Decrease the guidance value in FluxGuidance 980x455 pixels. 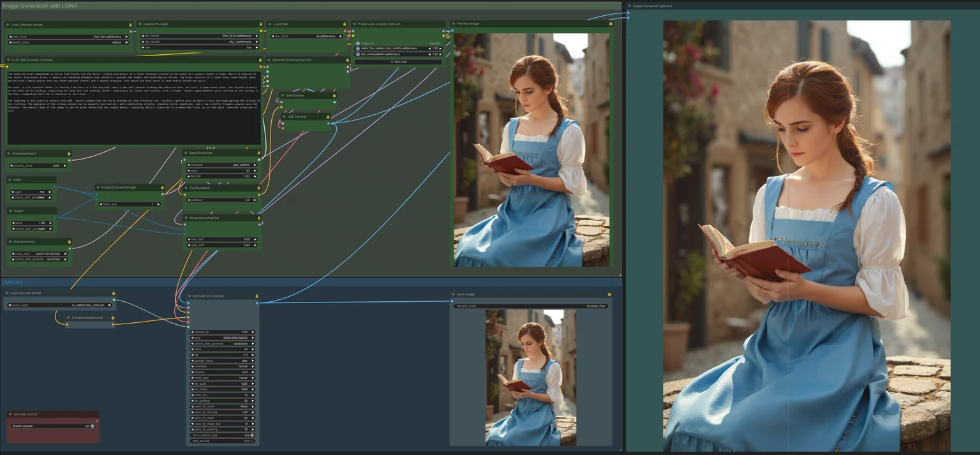tap(189, 200)
